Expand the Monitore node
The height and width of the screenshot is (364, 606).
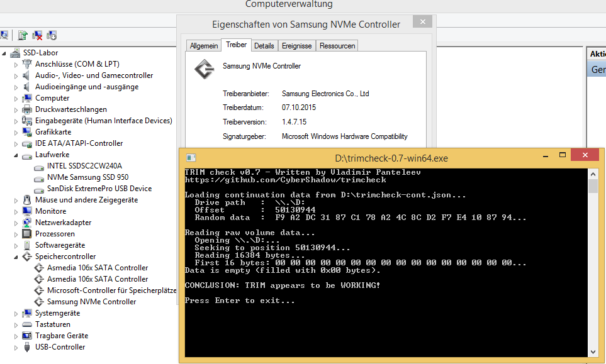(16, 212)
